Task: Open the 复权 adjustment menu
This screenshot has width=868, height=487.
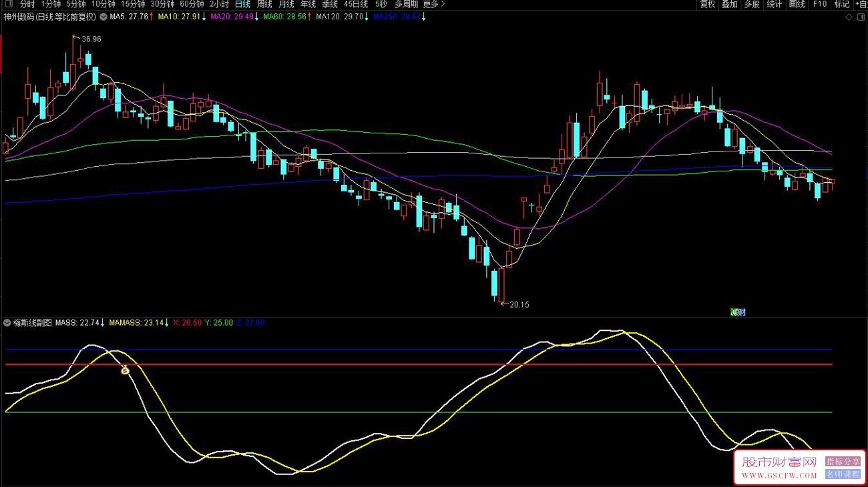Action: coord(708,4)
